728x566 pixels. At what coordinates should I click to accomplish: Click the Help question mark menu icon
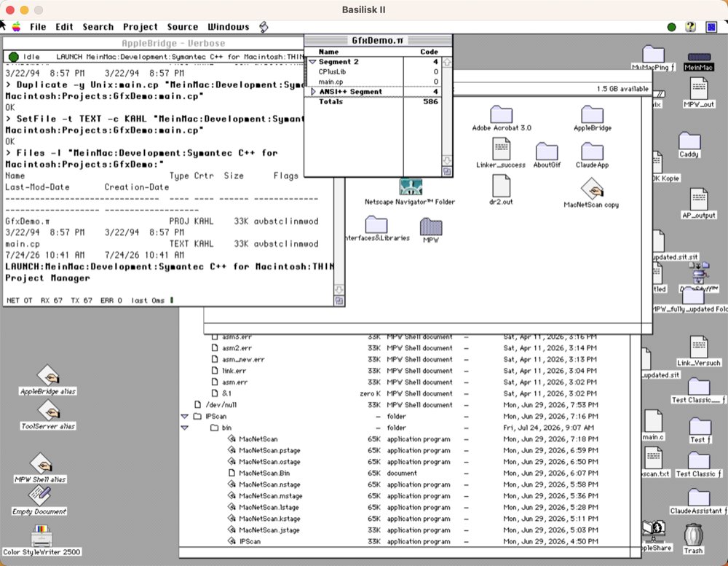click(x=690, y=27)
